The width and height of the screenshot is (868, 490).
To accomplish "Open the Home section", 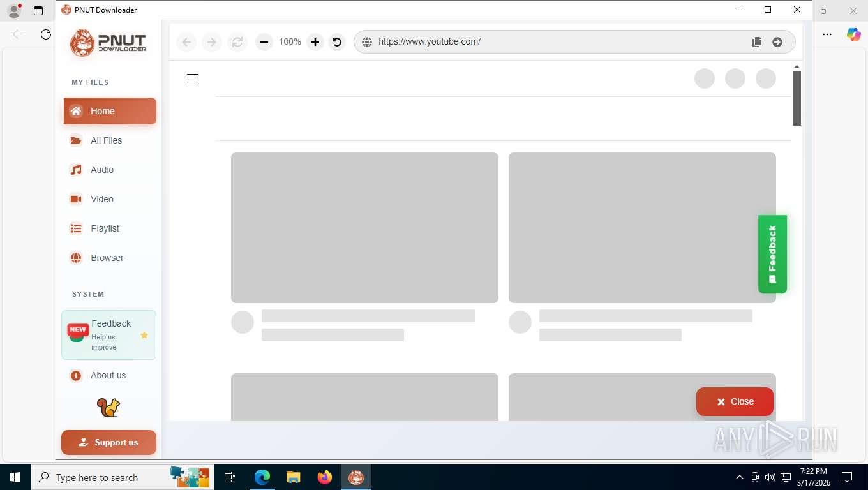I will [x=110, y=111].
